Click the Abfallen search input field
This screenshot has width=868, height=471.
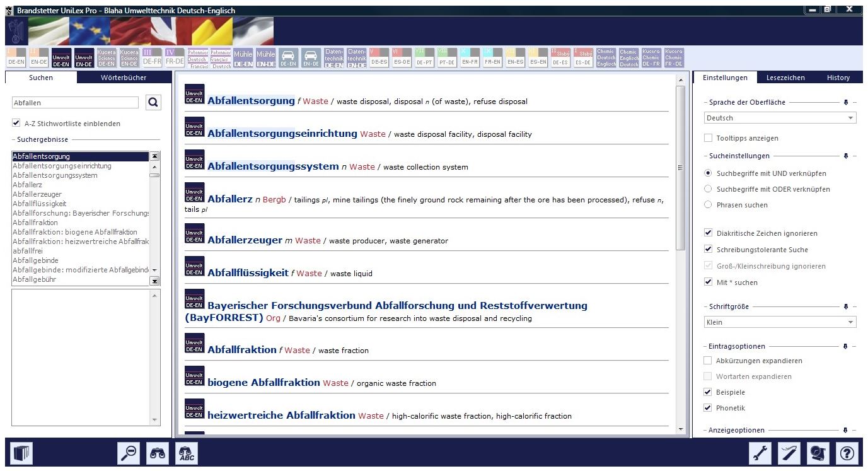pos(75,103)
